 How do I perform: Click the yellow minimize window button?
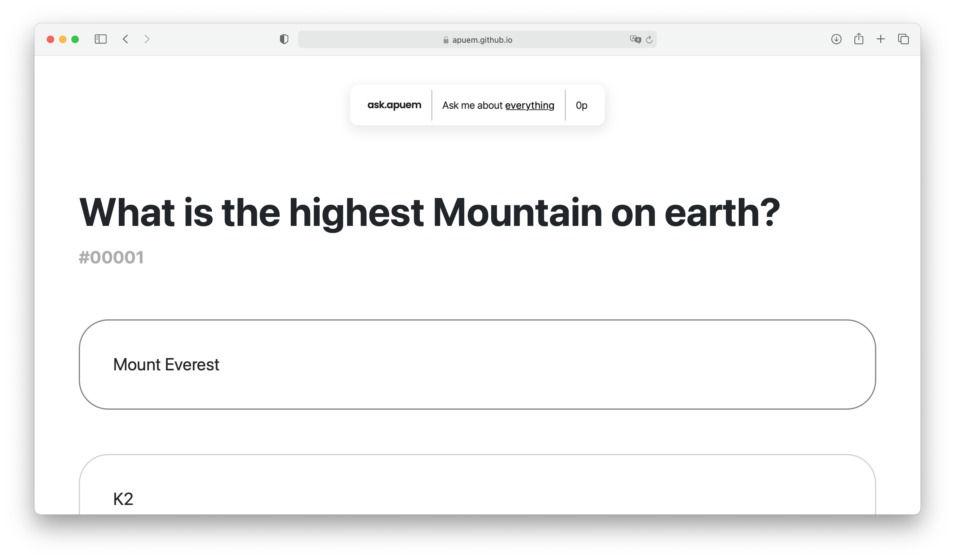click(63, 39)
